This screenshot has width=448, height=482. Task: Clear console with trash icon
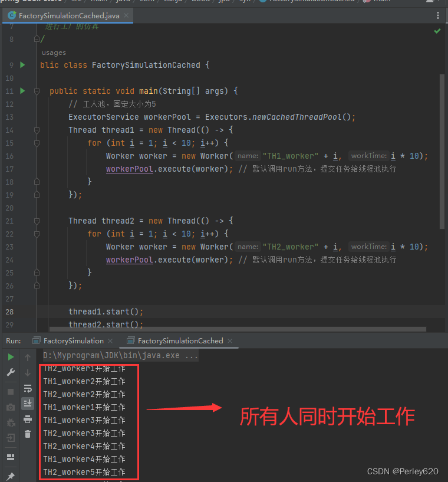click(x=28, y=434)
